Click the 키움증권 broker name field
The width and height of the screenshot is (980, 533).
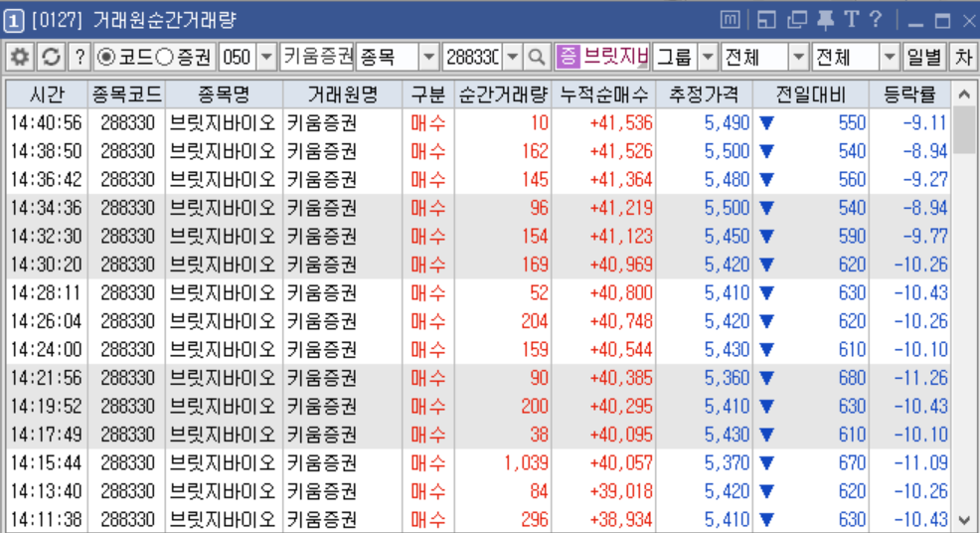coord(317,58)
